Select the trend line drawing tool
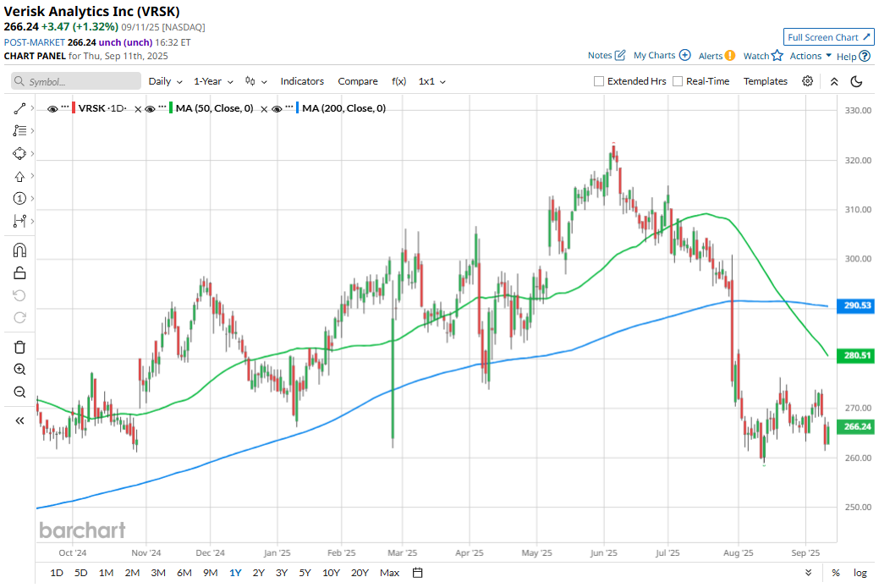Viewport: 879px width, 588px height. [x=19, y=109]
